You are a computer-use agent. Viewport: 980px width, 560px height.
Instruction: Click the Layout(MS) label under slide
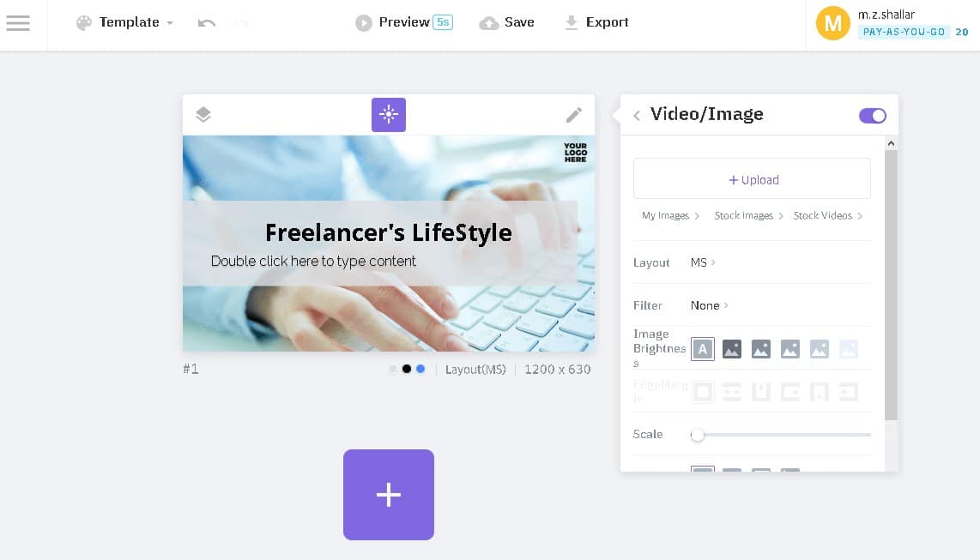pos(475,369)
